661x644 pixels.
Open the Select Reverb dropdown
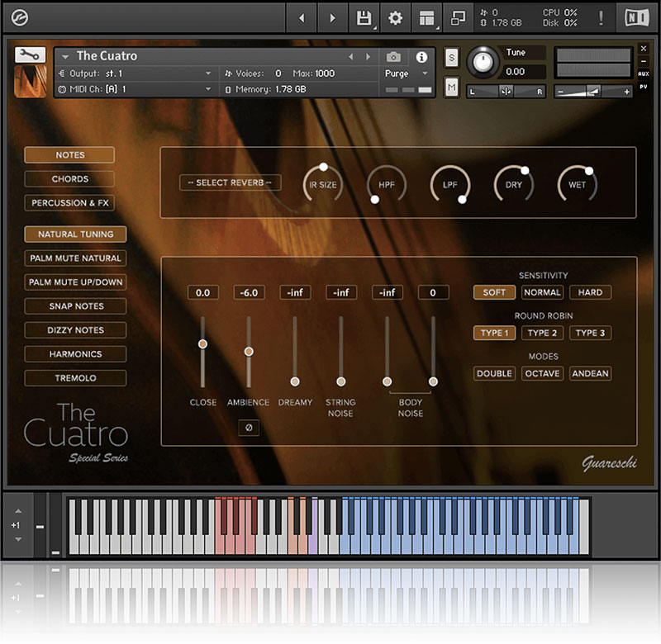point(231,182)
